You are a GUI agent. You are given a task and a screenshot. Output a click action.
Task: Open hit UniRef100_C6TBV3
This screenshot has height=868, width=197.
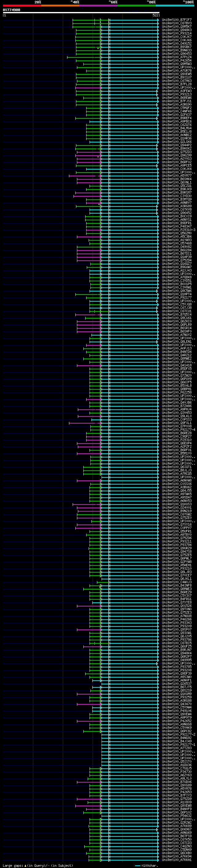176,23
